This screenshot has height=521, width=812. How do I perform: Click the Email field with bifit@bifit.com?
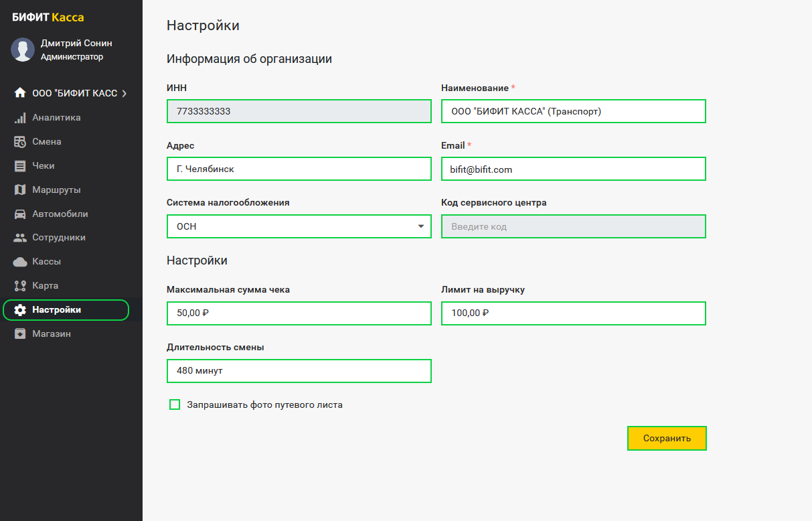tap(574, 169)
